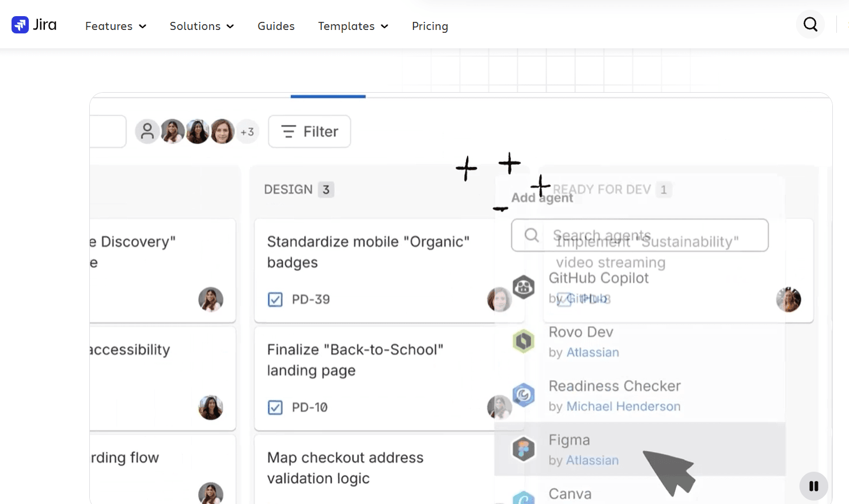
Task: Open the Pricing page
Action: pos(430,26)
